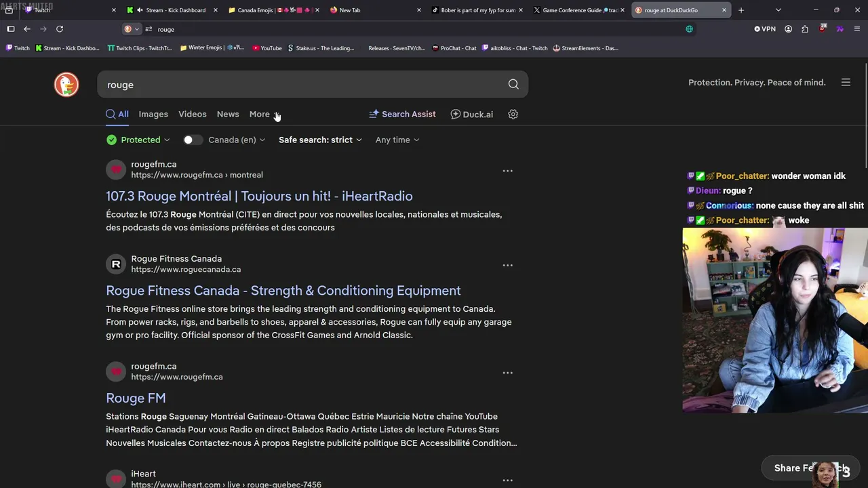Click the translate globe icon in address bar
Image resolution: width=868 pixels, height=488 pixels.
690,29
